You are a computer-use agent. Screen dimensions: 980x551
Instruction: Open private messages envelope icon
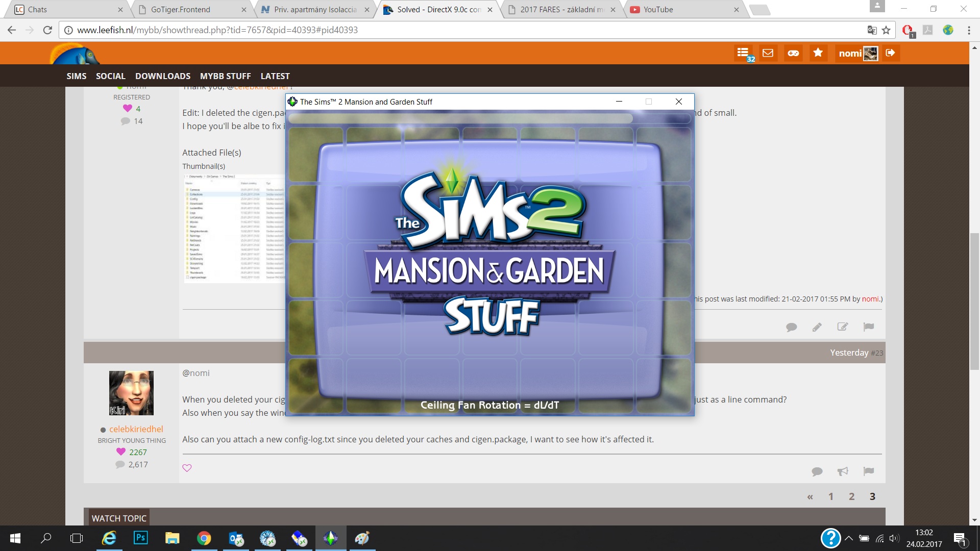[768, 53]
